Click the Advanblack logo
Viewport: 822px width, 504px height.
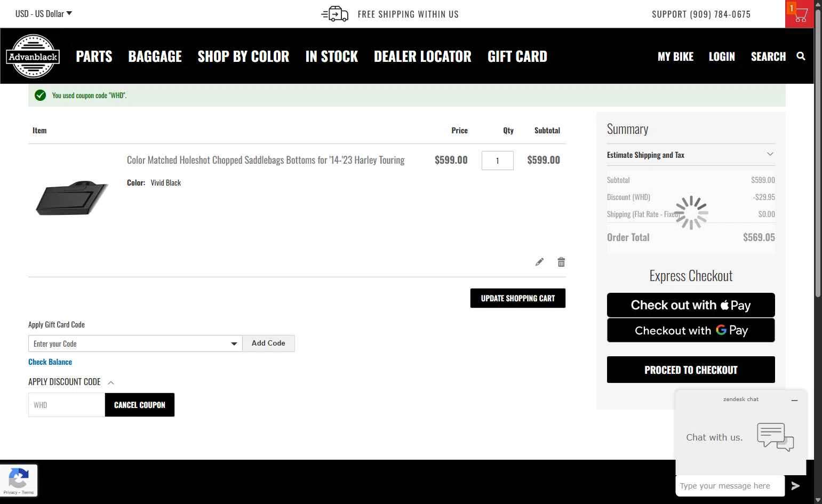pyautogui.click(x=33, y=56)
